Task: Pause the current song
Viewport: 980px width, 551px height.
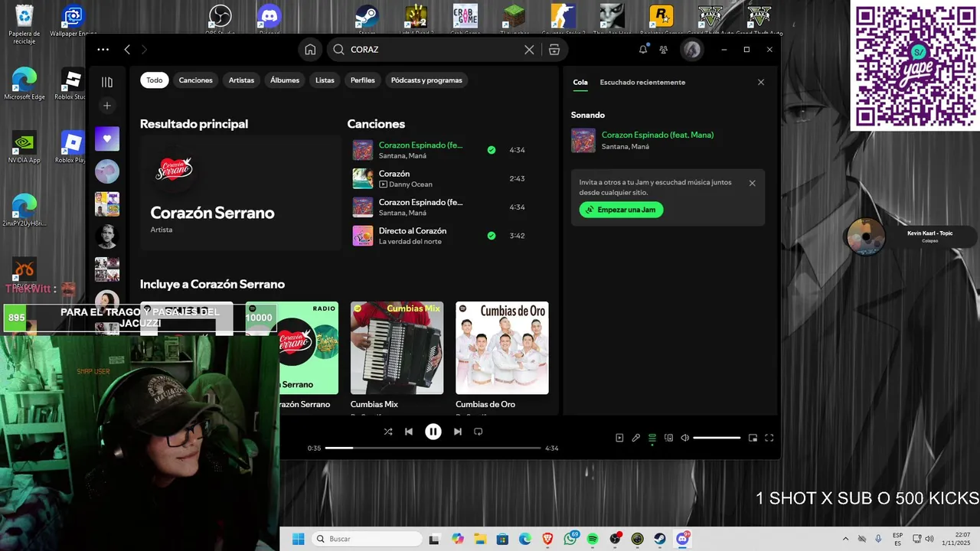Action: 433,432
